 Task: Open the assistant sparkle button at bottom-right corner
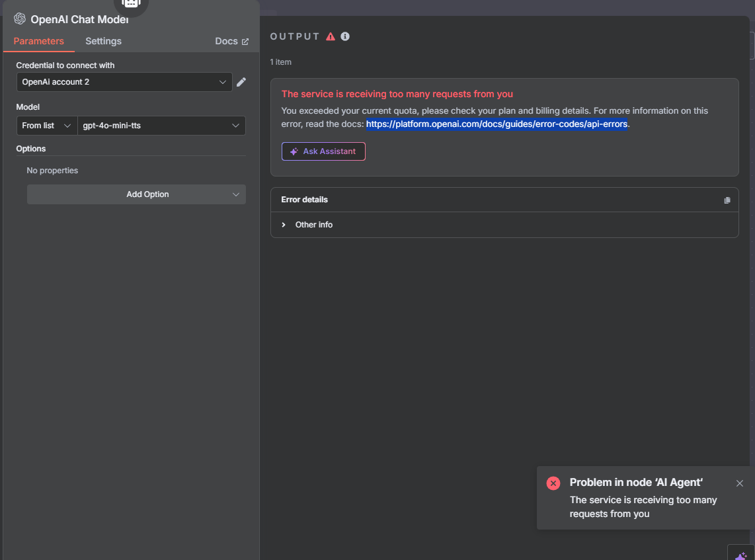[x=742, y=554]
